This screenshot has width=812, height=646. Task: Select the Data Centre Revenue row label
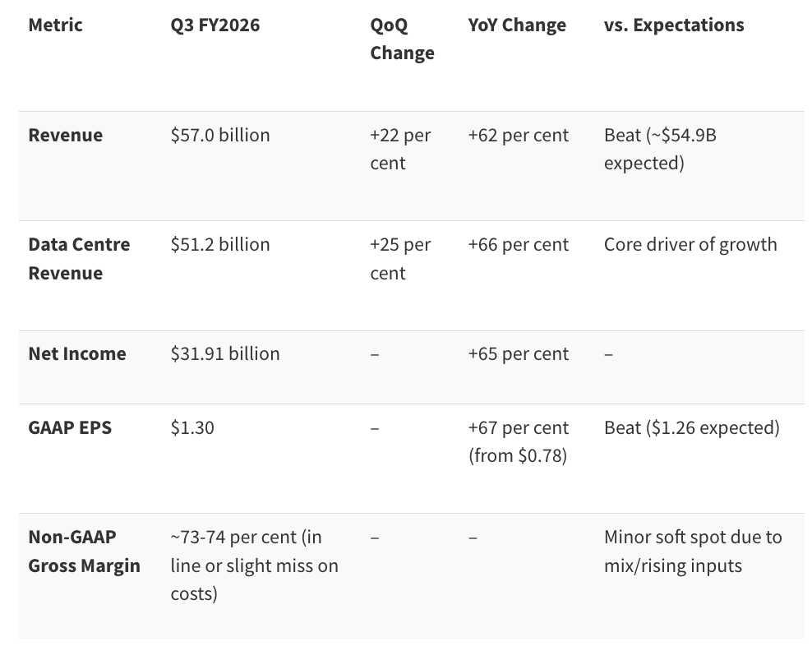(x=79, y=258)
